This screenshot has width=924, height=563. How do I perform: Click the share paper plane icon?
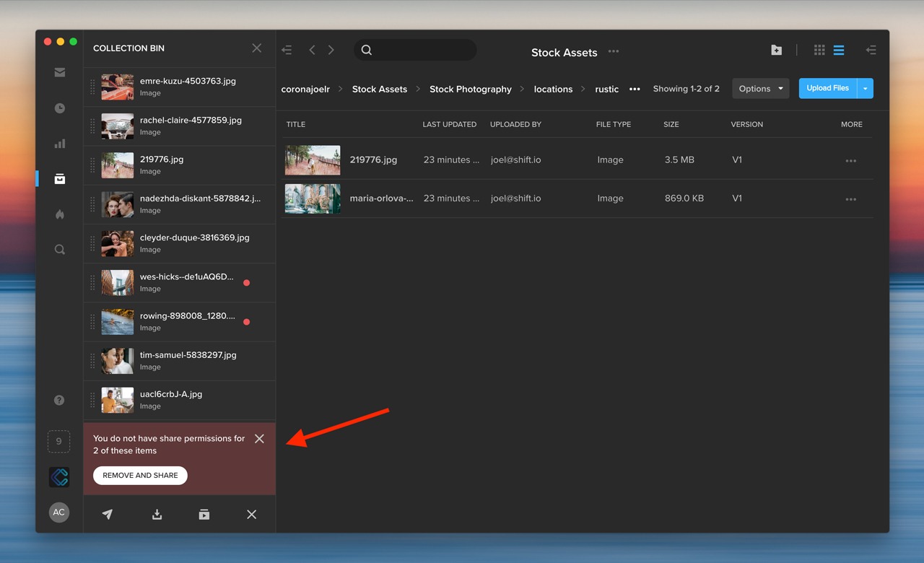point(108,515)
